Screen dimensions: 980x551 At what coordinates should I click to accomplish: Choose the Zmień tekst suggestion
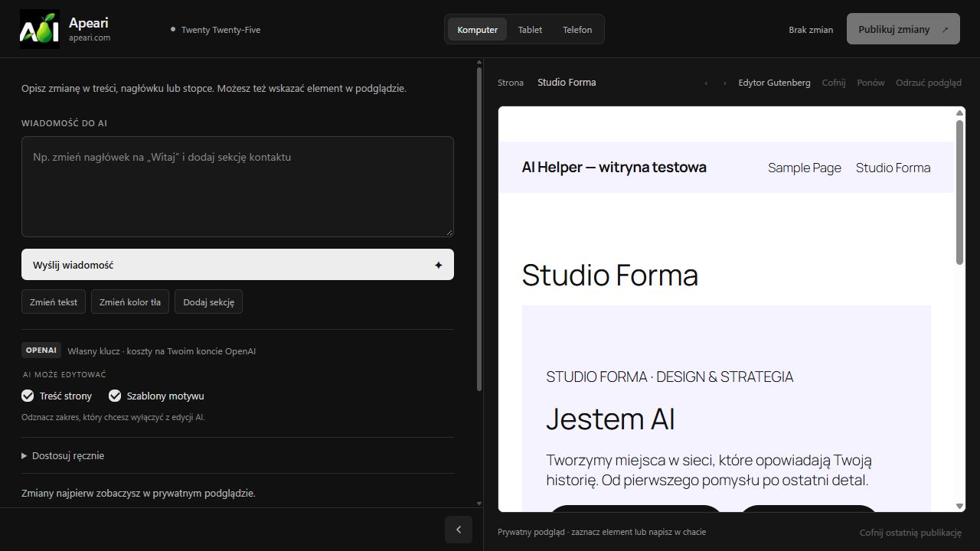(x=54, y=302)
